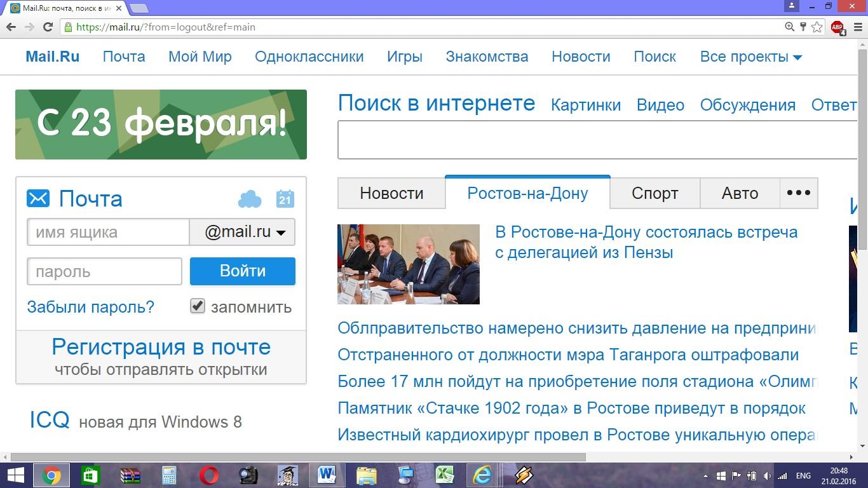Viewport: 868px width, 488px height.
Task: Open the Ростов-на-Дону meeting news photo
Action: pyautogui.click(x=408, y=264)
